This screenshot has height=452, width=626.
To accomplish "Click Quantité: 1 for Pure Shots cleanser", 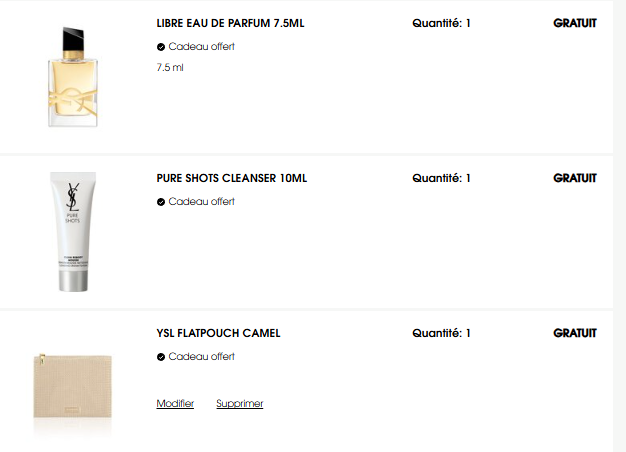I will (441, 178).
